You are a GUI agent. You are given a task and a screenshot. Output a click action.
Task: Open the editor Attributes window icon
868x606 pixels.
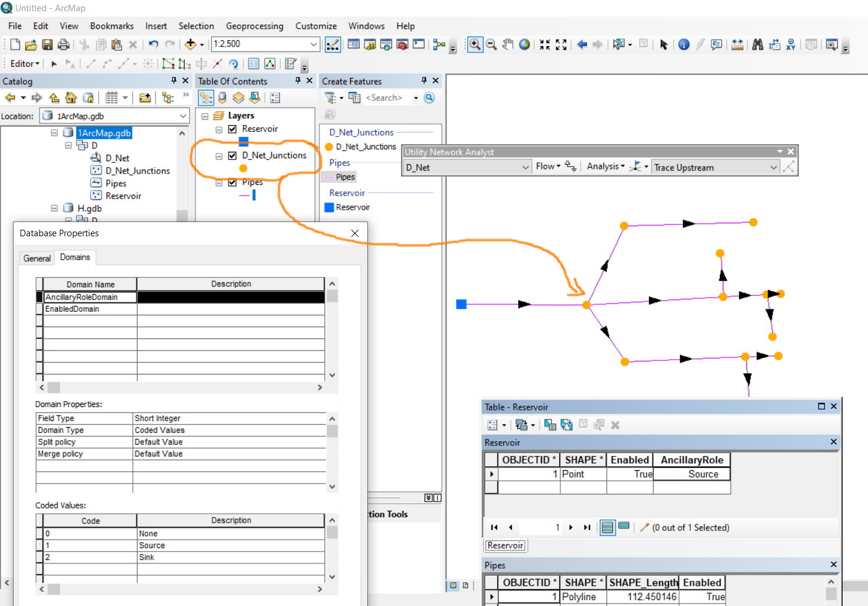pyautogui.click(x=254, y=64)
